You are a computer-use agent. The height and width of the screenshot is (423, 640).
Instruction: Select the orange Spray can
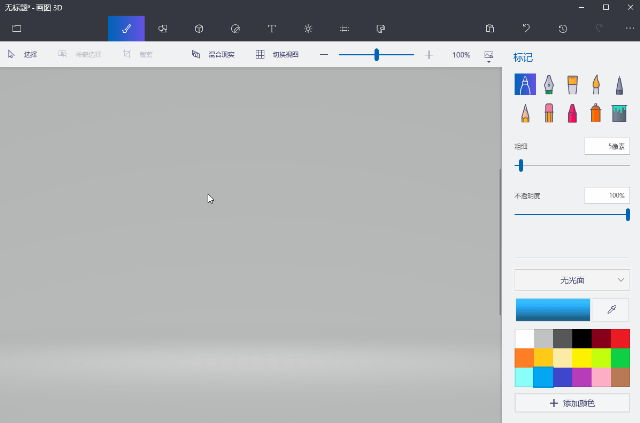[596, 113]
